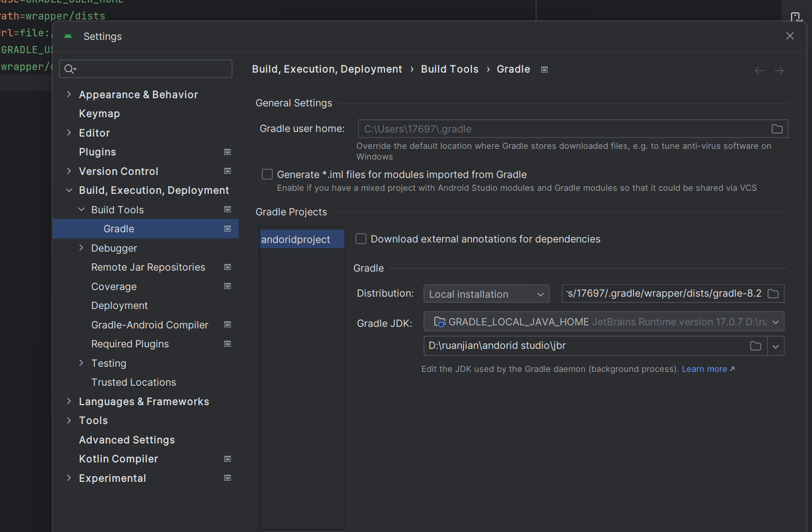Click the editor icon above the Settings dialog
The height and width of the screenshot is (532, 812).
pos(796,17)
